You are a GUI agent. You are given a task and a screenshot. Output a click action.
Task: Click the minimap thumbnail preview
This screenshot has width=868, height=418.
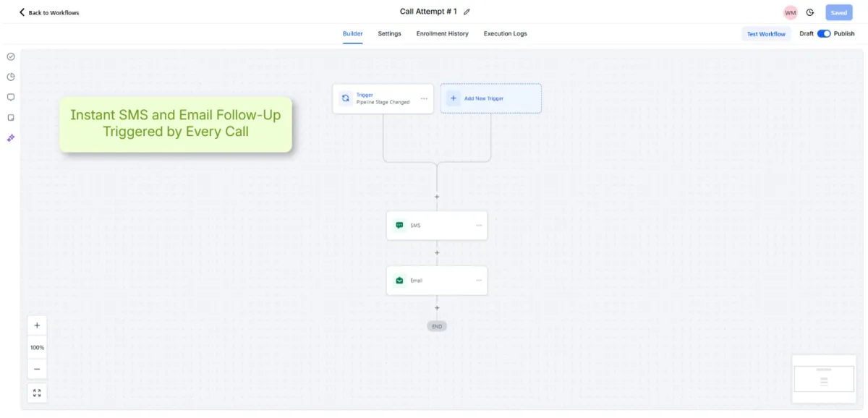coord(824,379)
